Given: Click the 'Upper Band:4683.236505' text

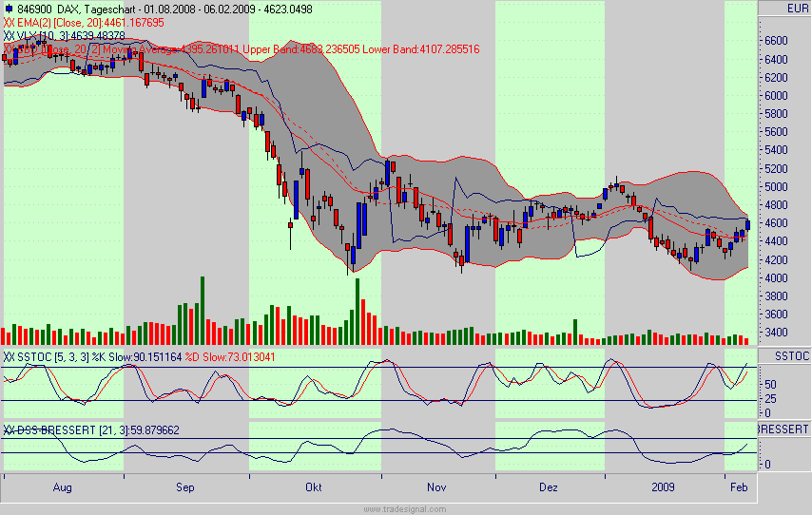Looking at the screenshot, I should [x=300, y=49].
